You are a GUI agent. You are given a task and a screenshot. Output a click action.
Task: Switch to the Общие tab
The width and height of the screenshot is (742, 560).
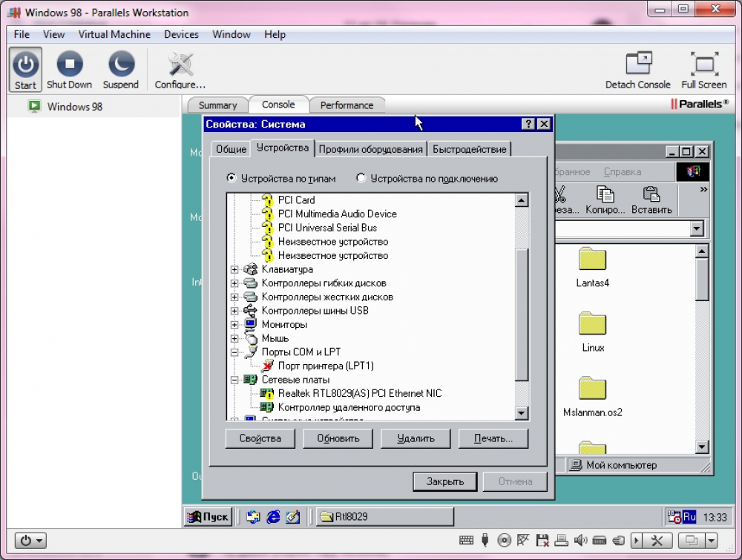(231, 149)
